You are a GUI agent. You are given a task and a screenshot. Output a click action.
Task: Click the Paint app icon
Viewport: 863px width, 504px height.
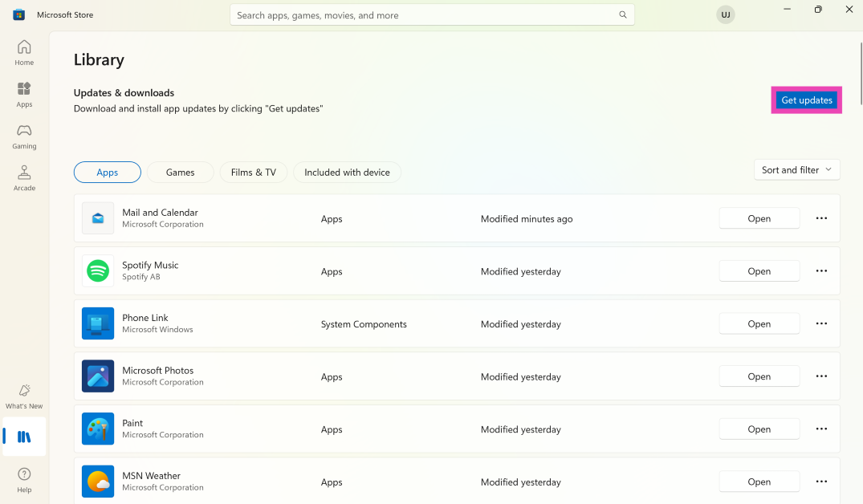(98, 429)
